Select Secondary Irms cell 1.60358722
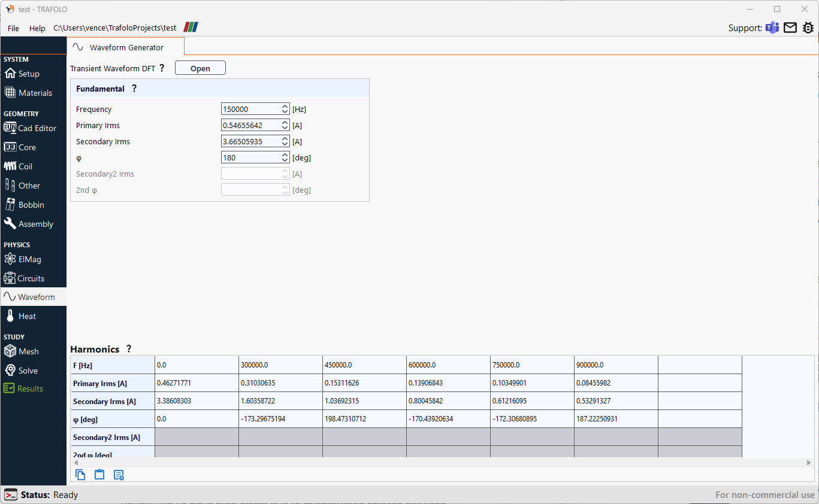The image size is (819, 504). (280, 401)
